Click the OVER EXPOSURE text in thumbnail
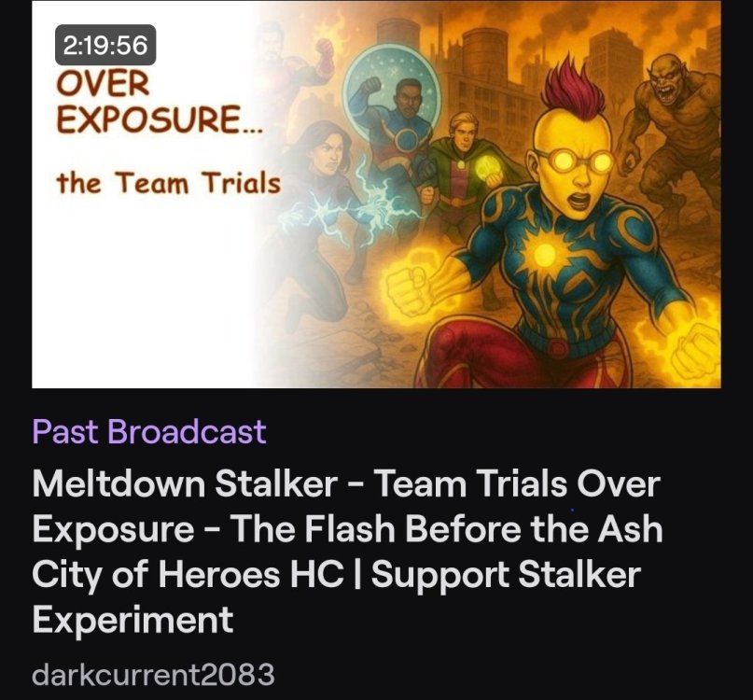 point(159,102)
